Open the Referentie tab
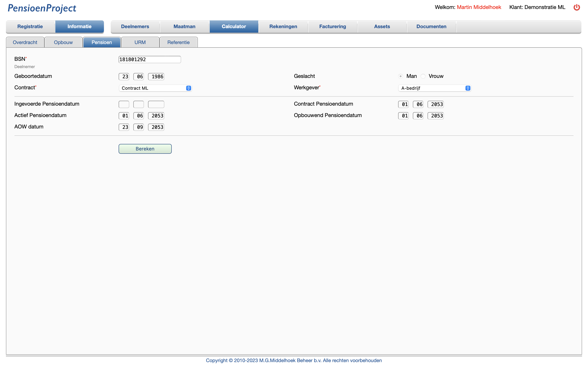 click(x=178, y=42)
